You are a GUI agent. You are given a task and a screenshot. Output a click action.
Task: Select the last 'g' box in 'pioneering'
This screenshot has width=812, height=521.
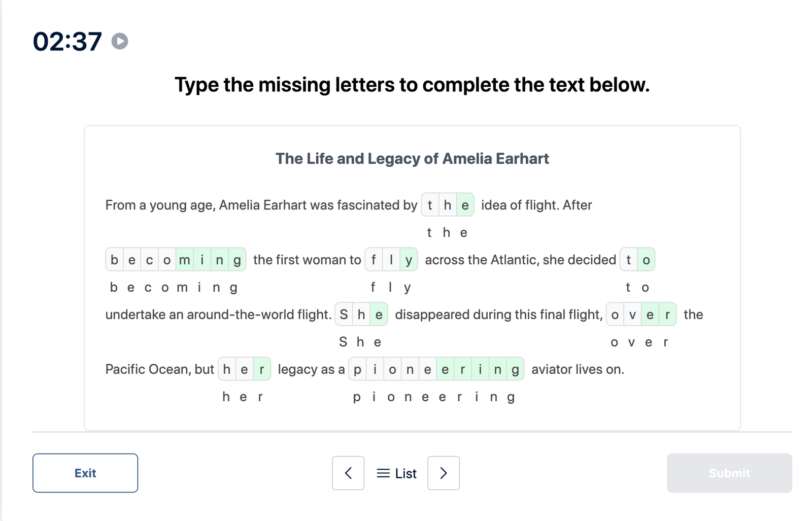click(x=515, y=369)
